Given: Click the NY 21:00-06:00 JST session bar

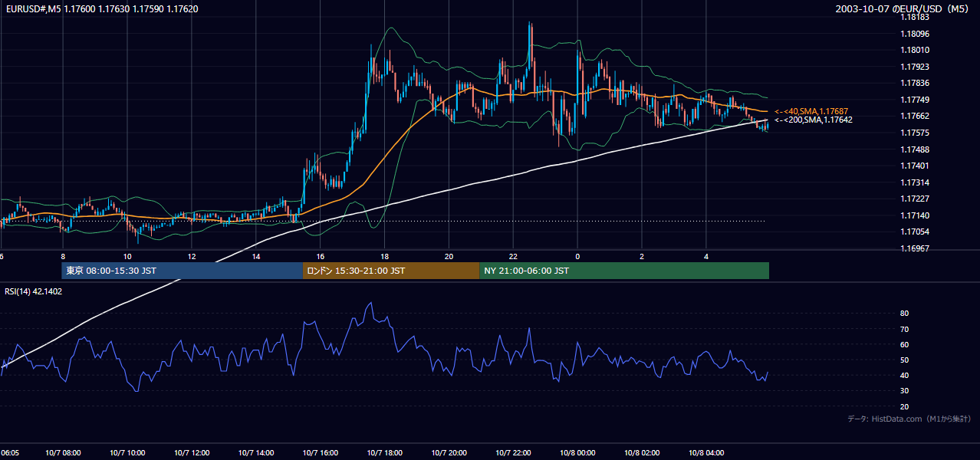Looking at the screenshot, I should coord(624,271).
